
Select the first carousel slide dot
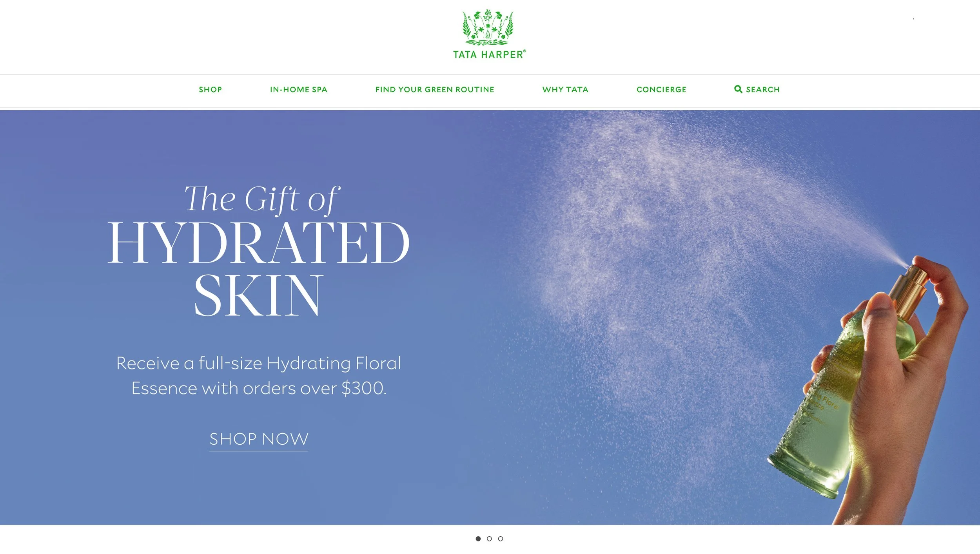478,539
